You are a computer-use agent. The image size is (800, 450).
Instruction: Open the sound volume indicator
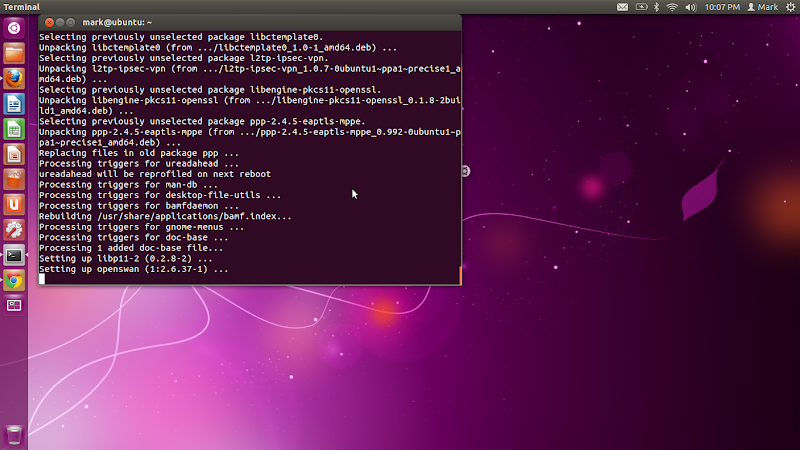[691, 7]
